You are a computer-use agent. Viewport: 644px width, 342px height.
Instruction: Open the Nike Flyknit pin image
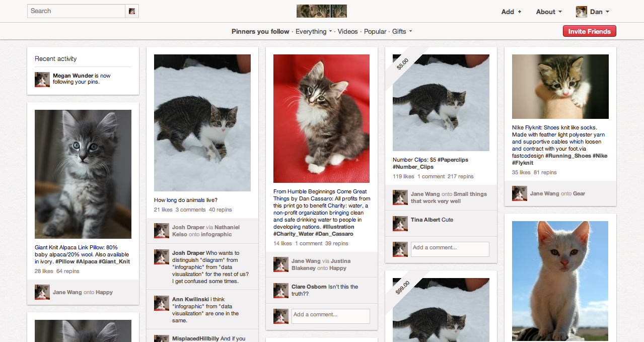point(560,87)
